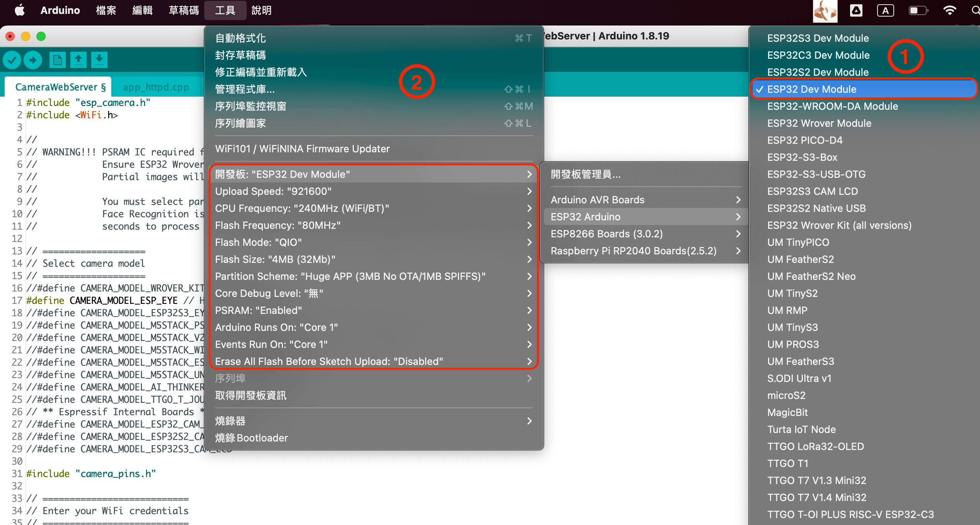The image size is (980, 525).
Task: Expand the PSRAM Enabled submenu
Action: point(374,310)
